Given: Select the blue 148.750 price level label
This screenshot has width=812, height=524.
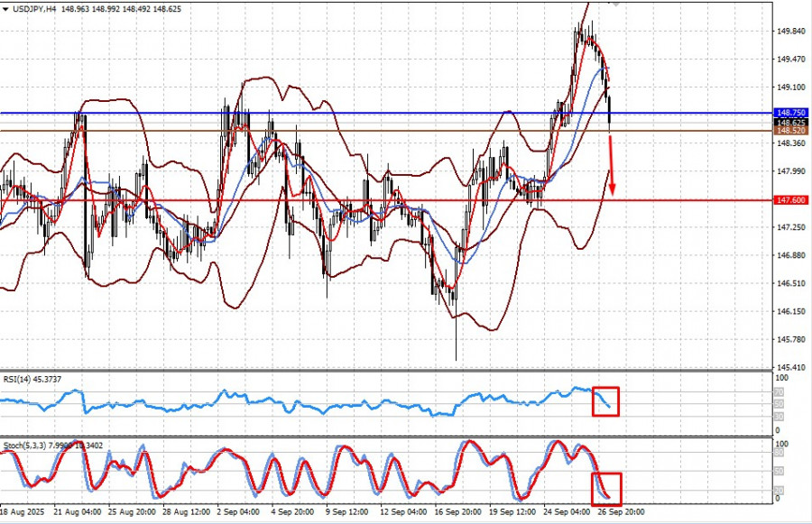Looking at the screenshot, I should pyautogui.click(x=791, y=113).
